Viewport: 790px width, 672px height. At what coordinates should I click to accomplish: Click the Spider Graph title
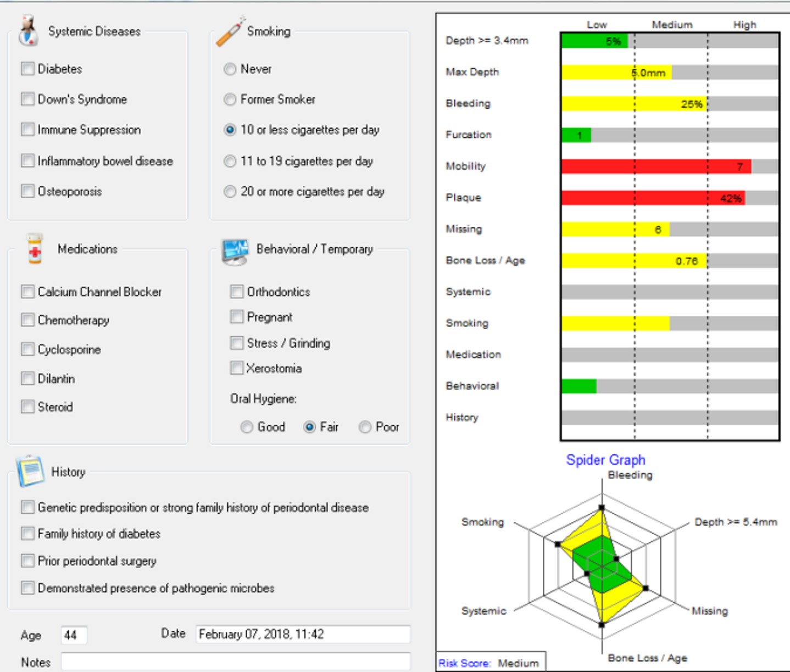tap(605, 460)
